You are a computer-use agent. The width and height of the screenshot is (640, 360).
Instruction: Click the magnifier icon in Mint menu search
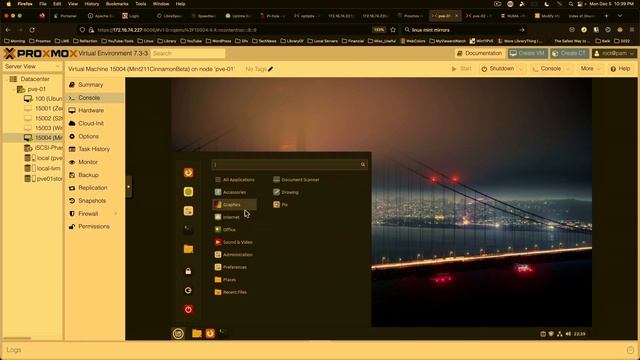(362, 164)
